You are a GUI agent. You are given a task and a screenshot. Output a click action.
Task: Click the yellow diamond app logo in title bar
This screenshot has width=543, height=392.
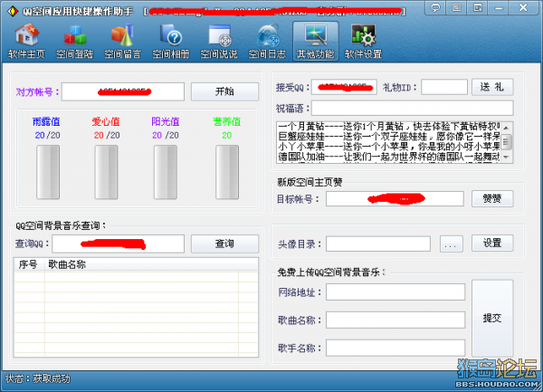(13, 11)
